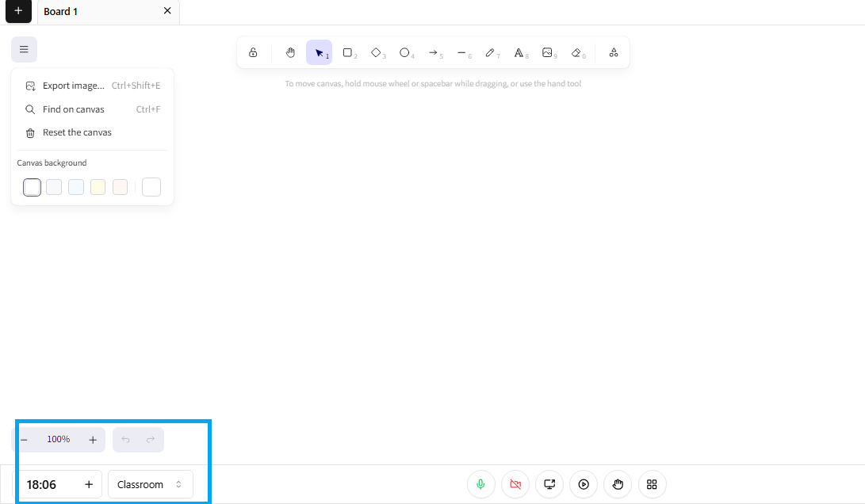Click Reset the canvas

pyautogui.click(x=77, y=132)
